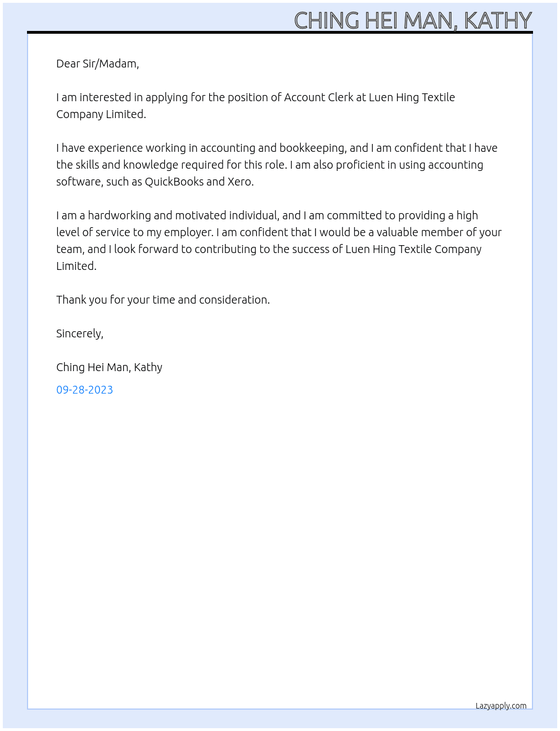This screenshot has width=560, height=731.
Task: Click the blank white area below date
Action: (280, 534)
